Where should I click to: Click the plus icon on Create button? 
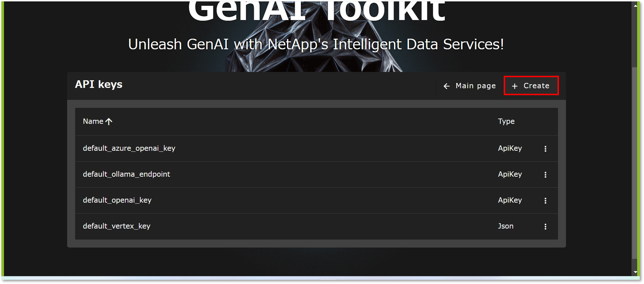[x=515, y=86]
